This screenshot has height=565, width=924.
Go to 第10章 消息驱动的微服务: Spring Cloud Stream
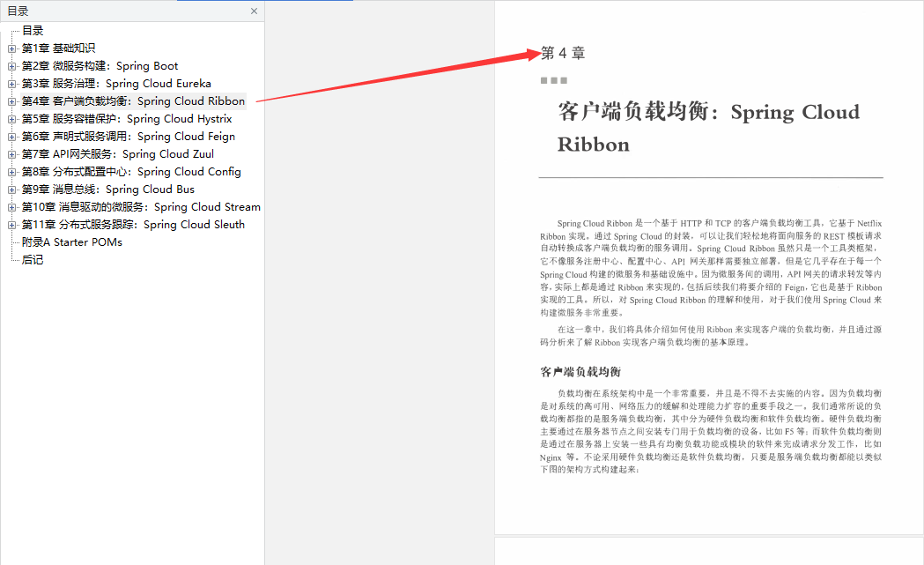pyautogui.click(x=141, y=208)
